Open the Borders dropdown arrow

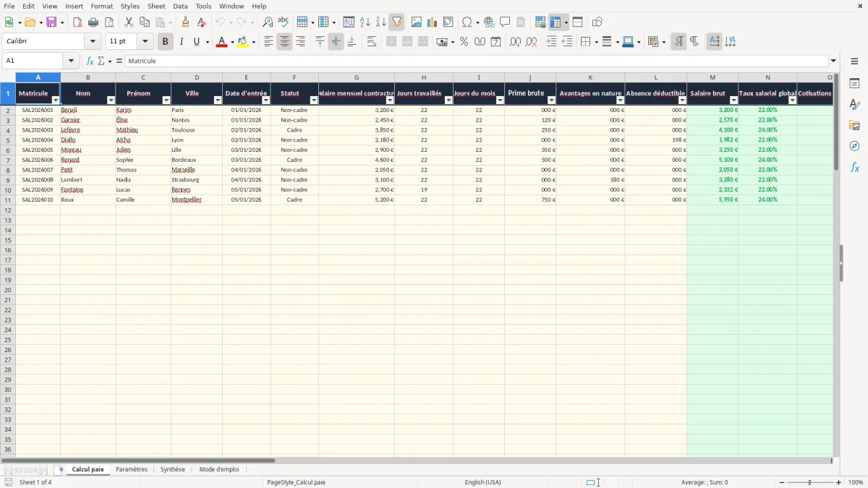[x=595, y=42]
